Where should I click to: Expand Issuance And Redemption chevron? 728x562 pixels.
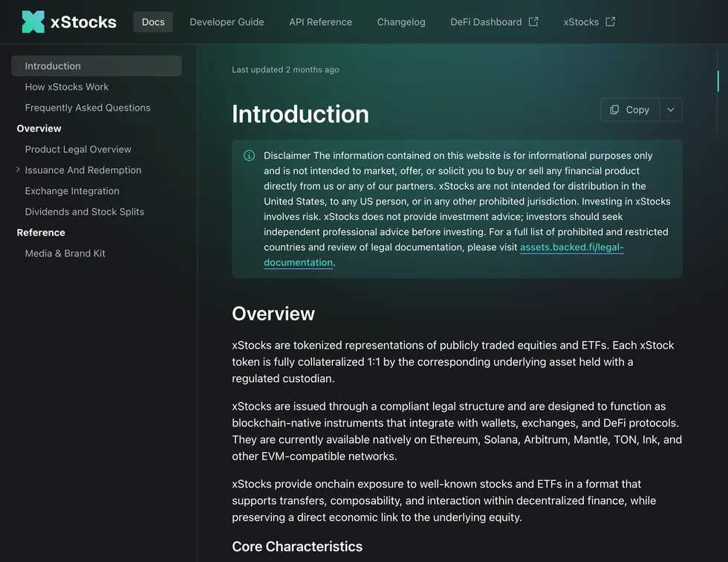point(18,169)
